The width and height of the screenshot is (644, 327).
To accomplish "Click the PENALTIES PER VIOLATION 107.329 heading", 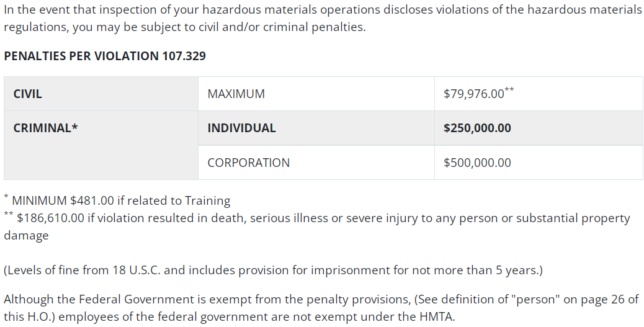I will click(105, 56).
